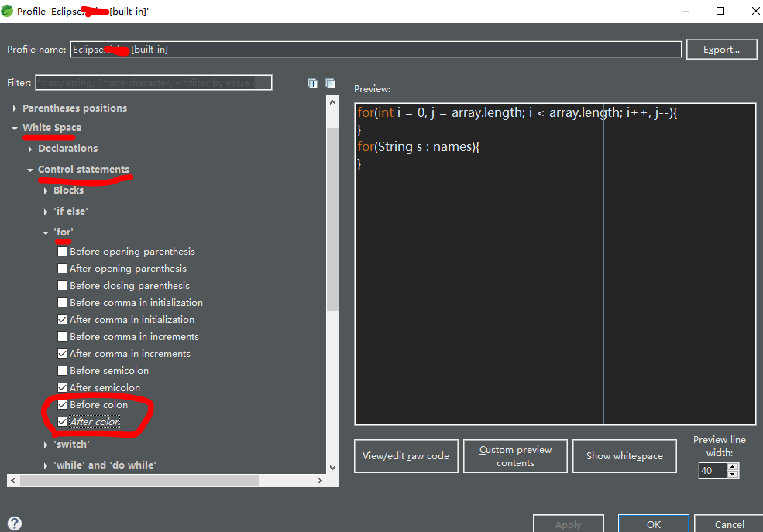Focus the Filter text field
The image size is (763, 532).
tap(154, 83)
